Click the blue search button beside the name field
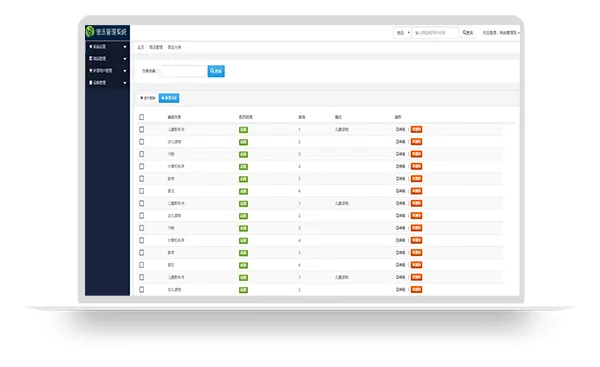The height and width of the screenshot is (367, 600). coord(216,71)
